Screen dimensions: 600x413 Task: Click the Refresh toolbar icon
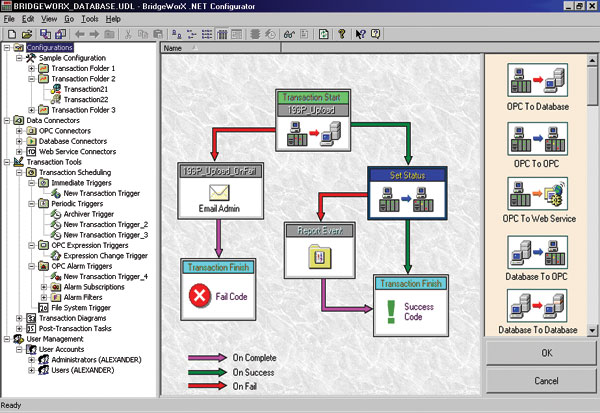pos(323,34)
